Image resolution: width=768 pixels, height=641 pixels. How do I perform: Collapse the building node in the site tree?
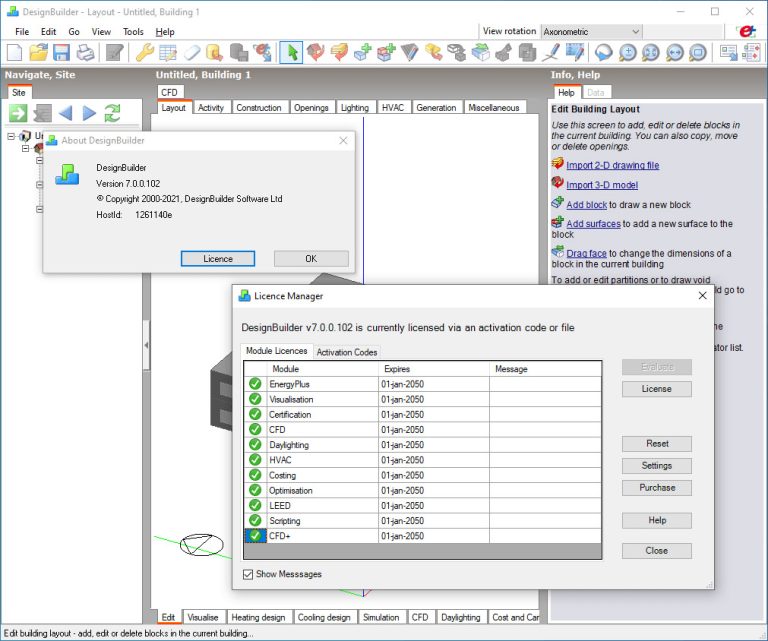pos(25,148)
